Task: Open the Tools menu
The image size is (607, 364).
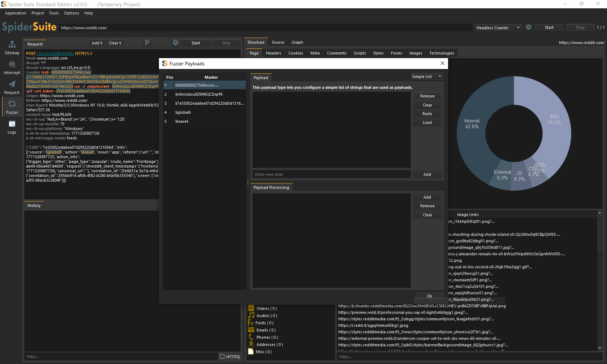Action: tap(54, 13)
